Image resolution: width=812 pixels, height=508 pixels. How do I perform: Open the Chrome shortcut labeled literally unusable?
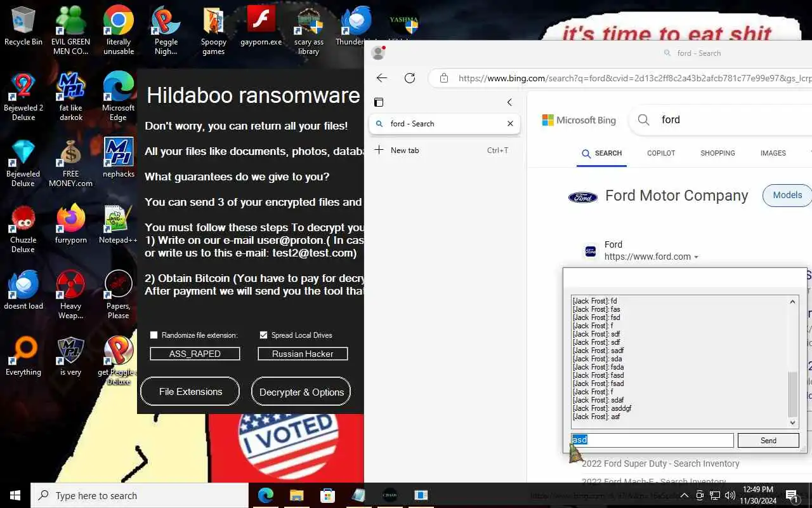pyautogui.click(x=119, y=30)
